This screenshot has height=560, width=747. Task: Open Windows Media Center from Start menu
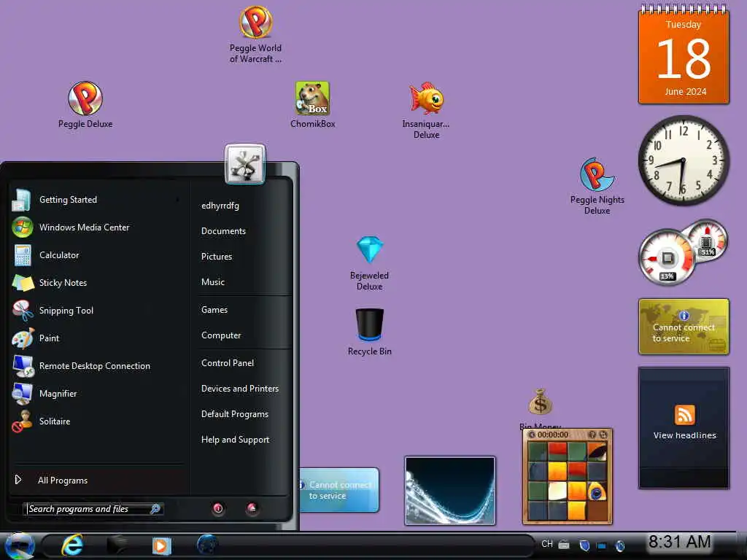96,227
